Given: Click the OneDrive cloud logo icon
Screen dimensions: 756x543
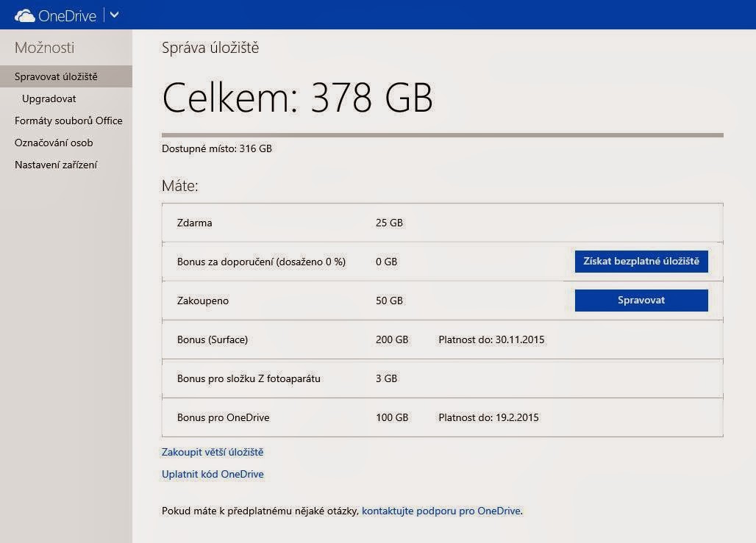Looking at the screenshot, I should pyautogui.click(x=24, y=15).
